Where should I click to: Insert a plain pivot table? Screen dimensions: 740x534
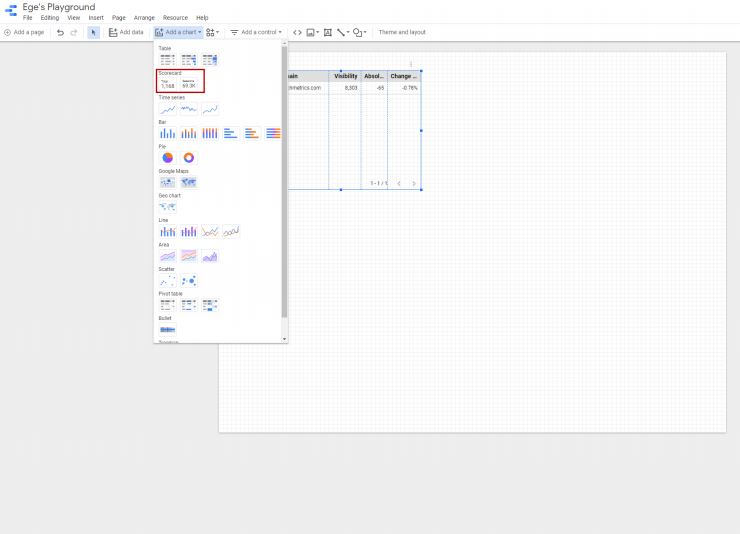click(168, 305)
